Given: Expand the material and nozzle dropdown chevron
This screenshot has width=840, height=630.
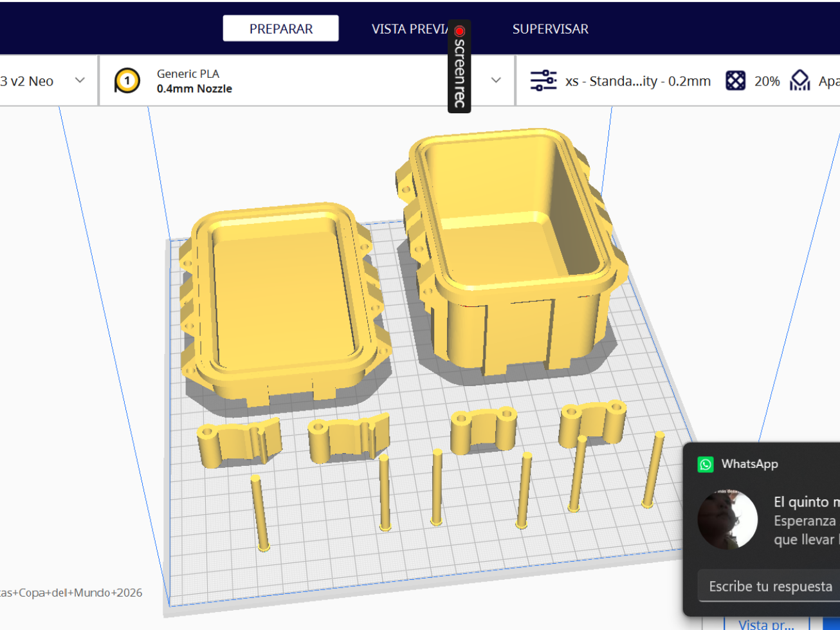Looking at the screenshot, I should click(496, 80).
